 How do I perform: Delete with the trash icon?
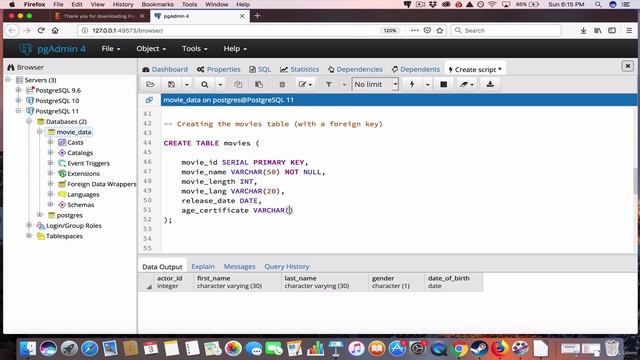282,84
